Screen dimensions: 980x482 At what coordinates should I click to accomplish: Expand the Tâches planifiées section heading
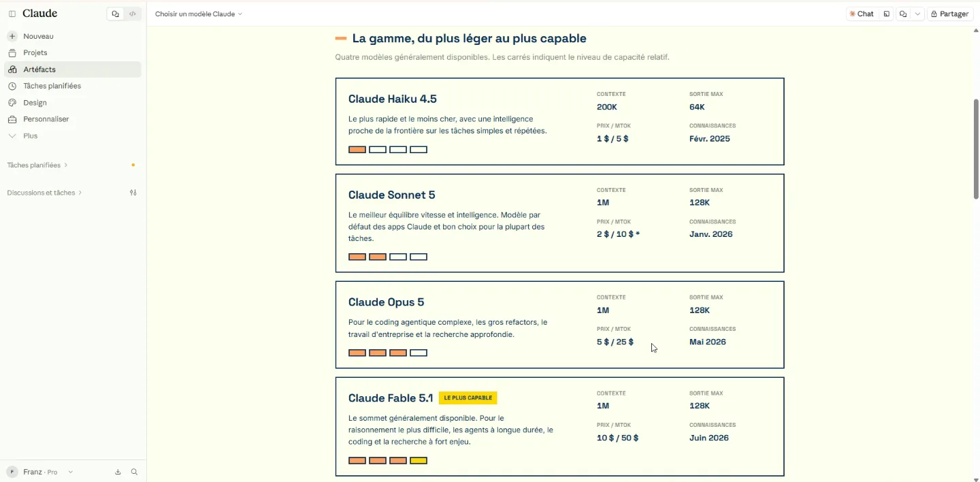(37, 165)
